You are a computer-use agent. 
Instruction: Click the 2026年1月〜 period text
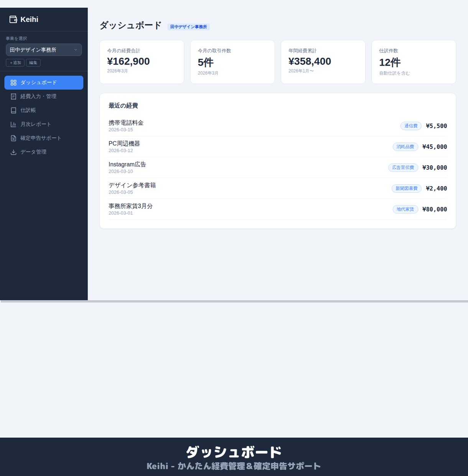click(301, 71)
